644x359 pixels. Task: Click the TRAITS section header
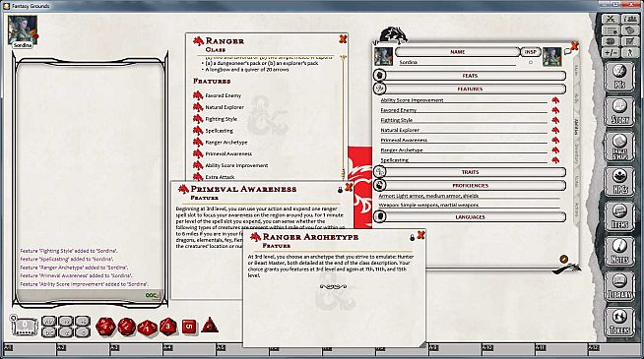coord(470,172)
